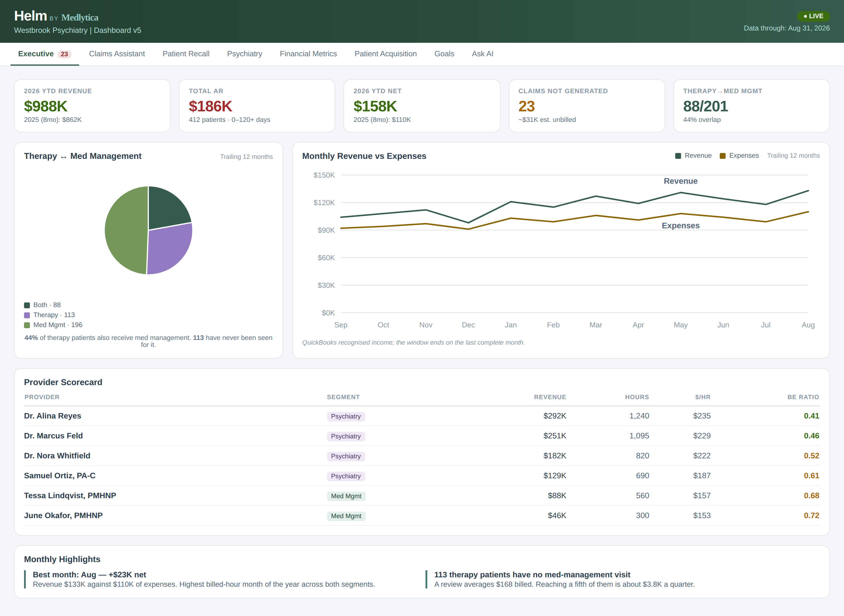844x616 pixels.
Task: Click the Psychiatry tag for Dr. Alina Reyes
Action: pos(346,416)
